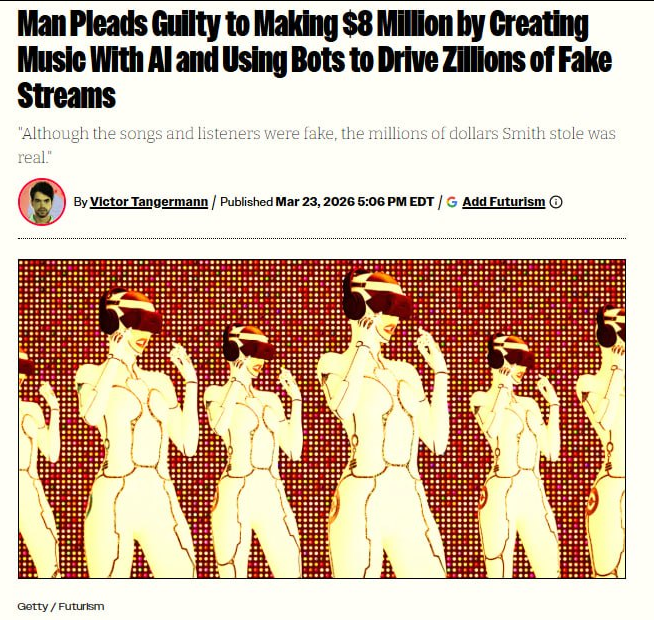Click the Add Futurism link
This screenshot has width=654, height=620.
point(503,202)
